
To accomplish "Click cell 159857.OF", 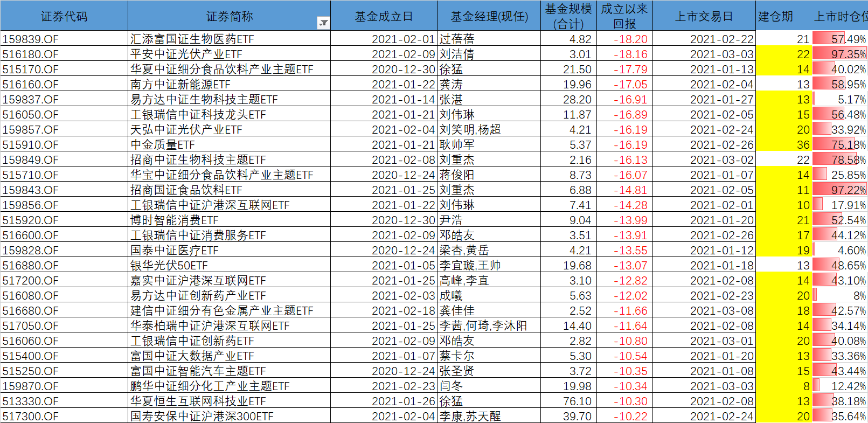I will (x=64, y=129).
